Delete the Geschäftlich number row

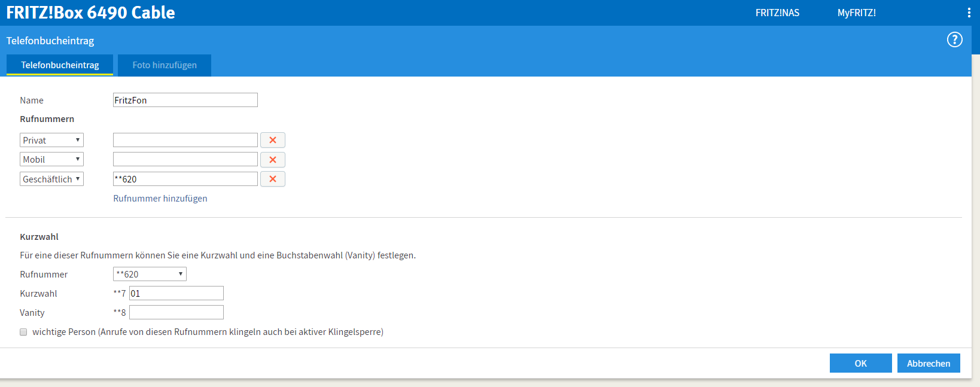click(273, 179)
